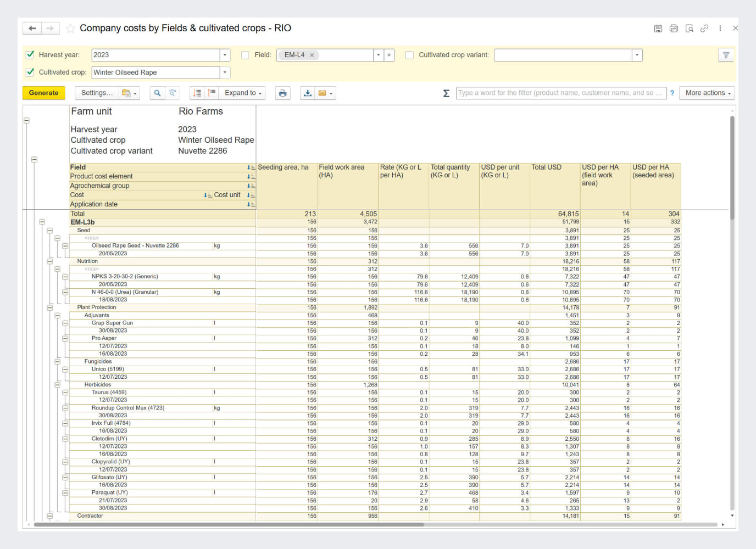
Task: Click the floppy disk save icon in the title bar
Action: (658, 29)
